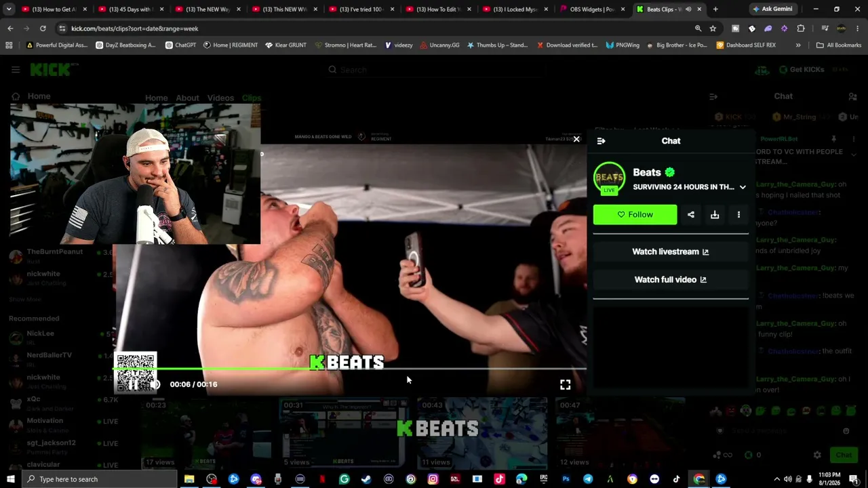Open the PNGWing bookmark
This screenshot has height=488, width=868.
623,45
